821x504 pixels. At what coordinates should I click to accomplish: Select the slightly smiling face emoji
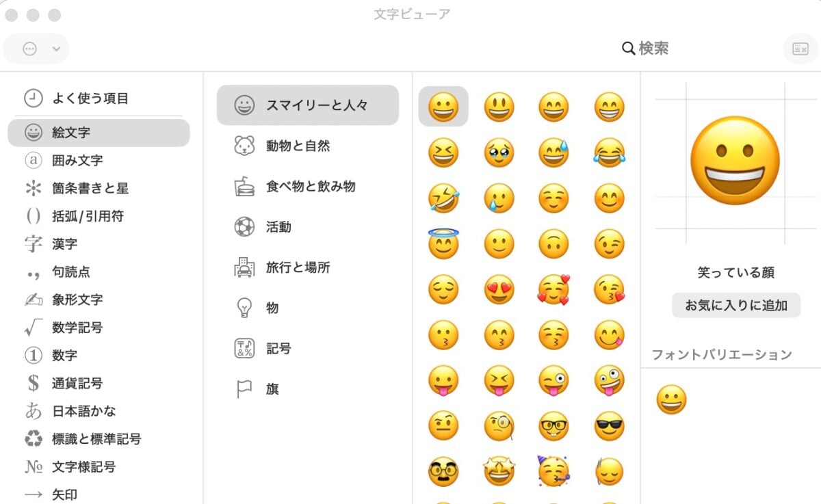tap(498, 243)
